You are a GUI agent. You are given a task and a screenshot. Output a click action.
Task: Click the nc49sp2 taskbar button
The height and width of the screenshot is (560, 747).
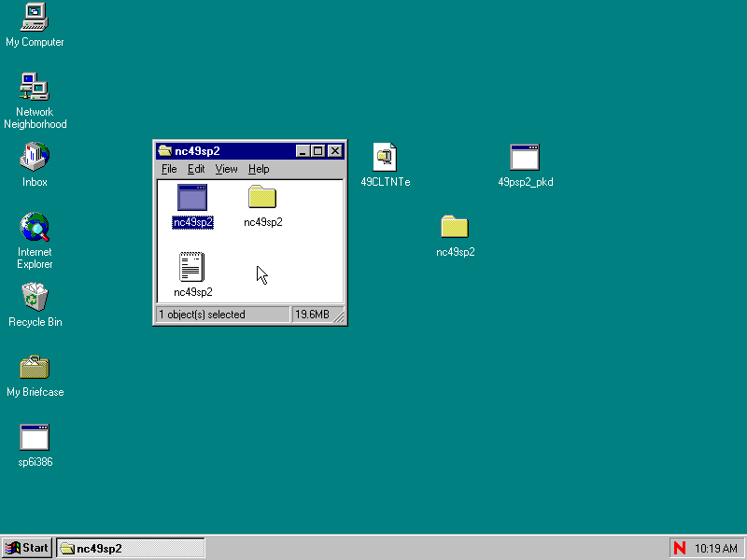[x=131, y=548]
